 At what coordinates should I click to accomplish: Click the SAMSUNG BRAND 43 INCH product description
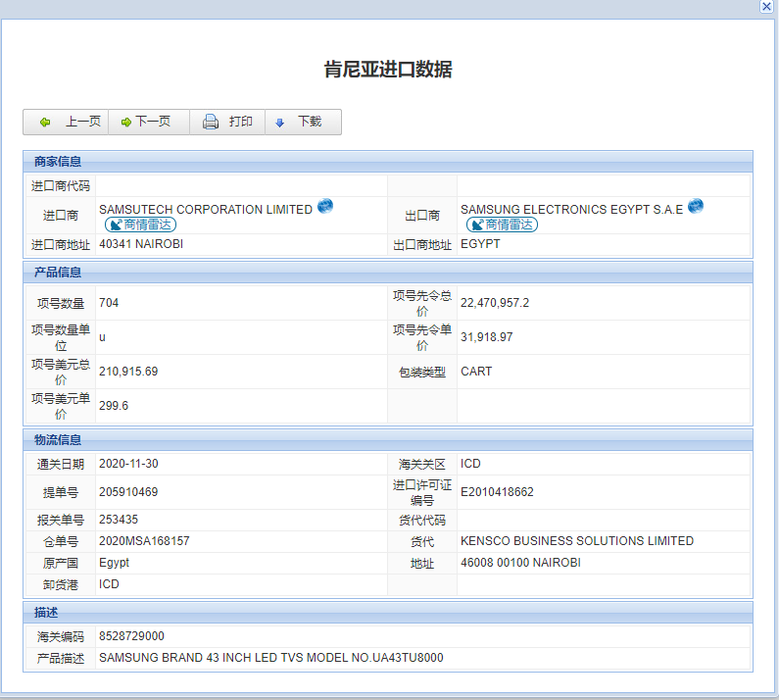pyautogui.click(x=270, y=658)
